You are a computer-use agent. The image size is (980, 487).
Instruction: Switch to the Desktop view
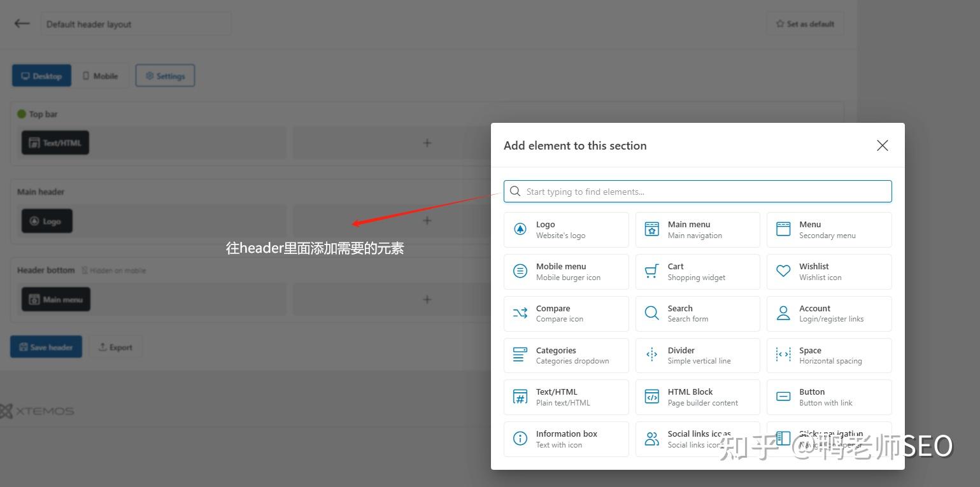41,75
